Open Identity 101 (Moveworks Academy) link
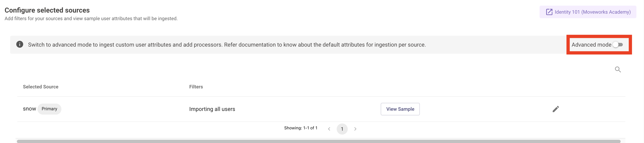Viewport: 644px width, 143px height. click(593, 12)
